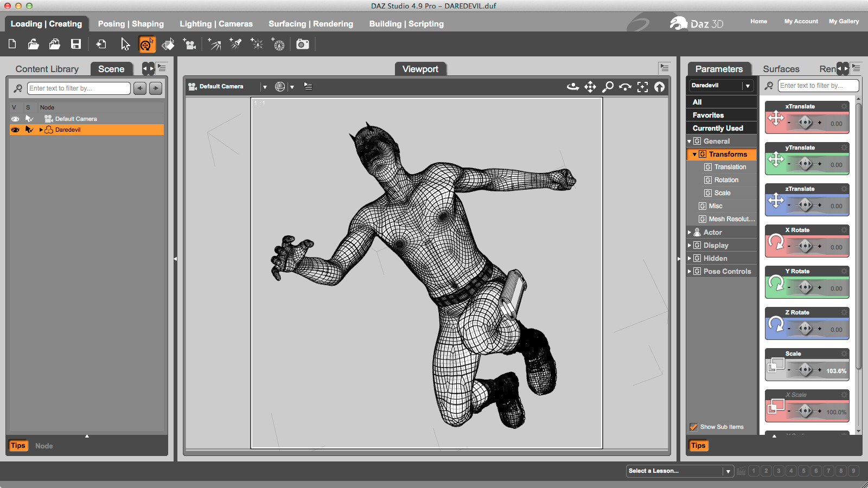Click the Scene filter text field
The width and height of the screenshot is (868, 488).
coord(79,88)
